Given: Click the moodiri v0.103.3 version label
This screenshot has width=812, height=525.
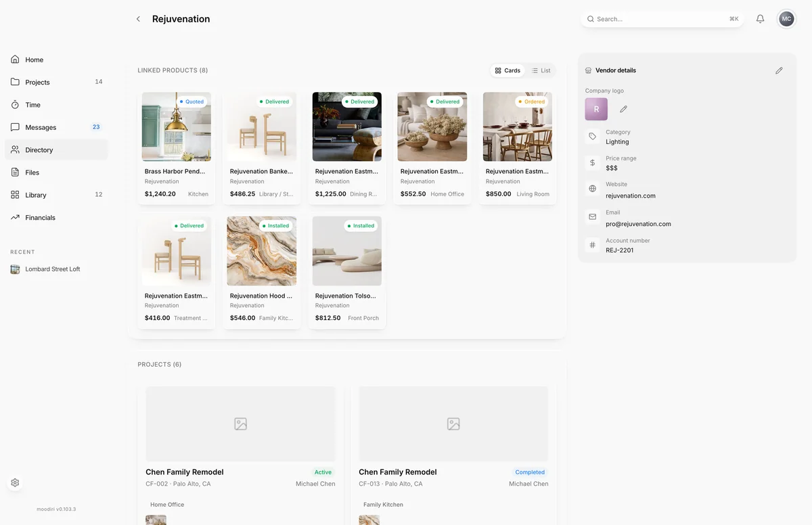Looking at the screenshot, I should coord(56,509).
